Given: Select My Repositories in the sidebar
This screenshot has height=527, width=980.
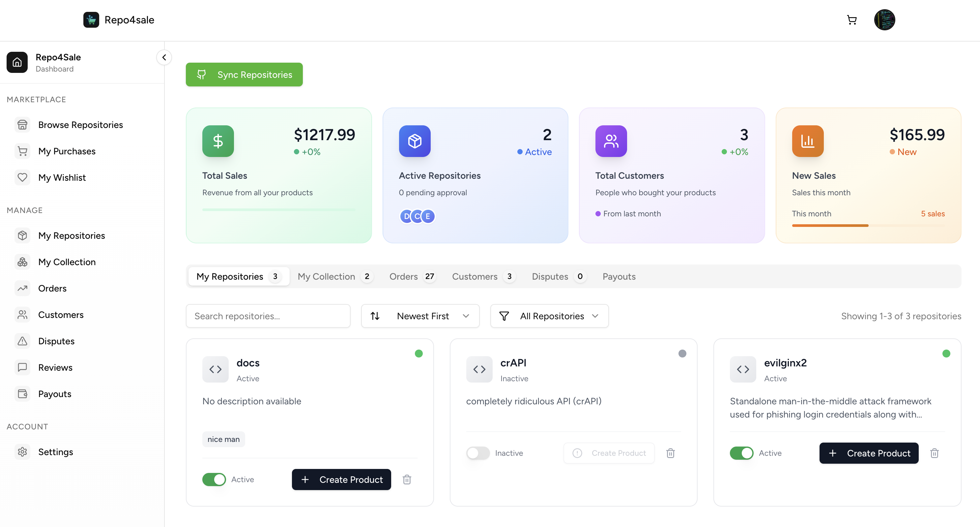Looking at the screenshot, I should pos(72,235).
